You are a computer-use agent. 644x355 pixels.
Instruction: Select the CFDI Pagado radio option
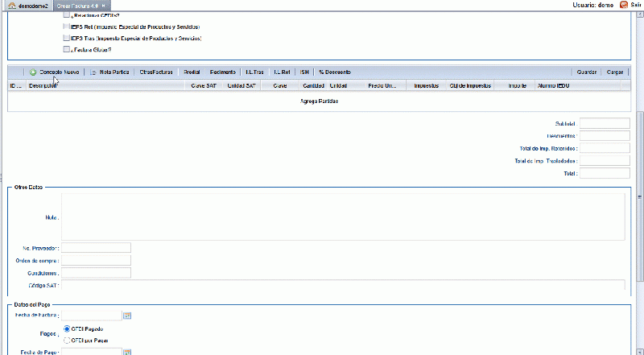67,329
